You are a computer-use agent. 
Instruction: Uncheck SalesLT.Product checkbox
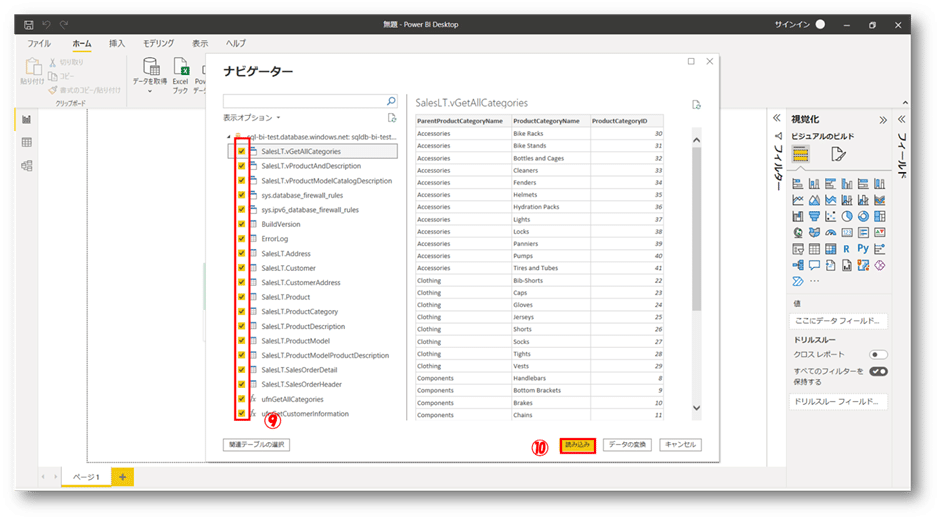(242, 297)
